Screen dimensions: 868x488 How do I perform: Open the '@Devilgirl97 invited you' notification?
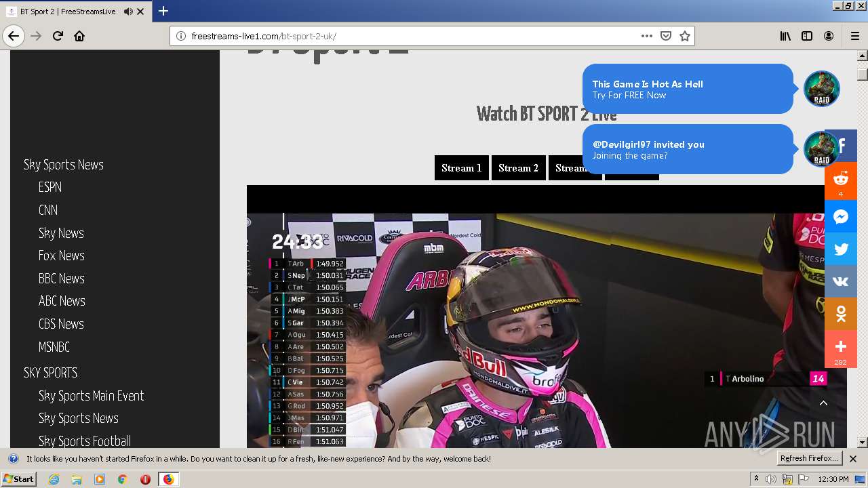[x=688, y=149]
